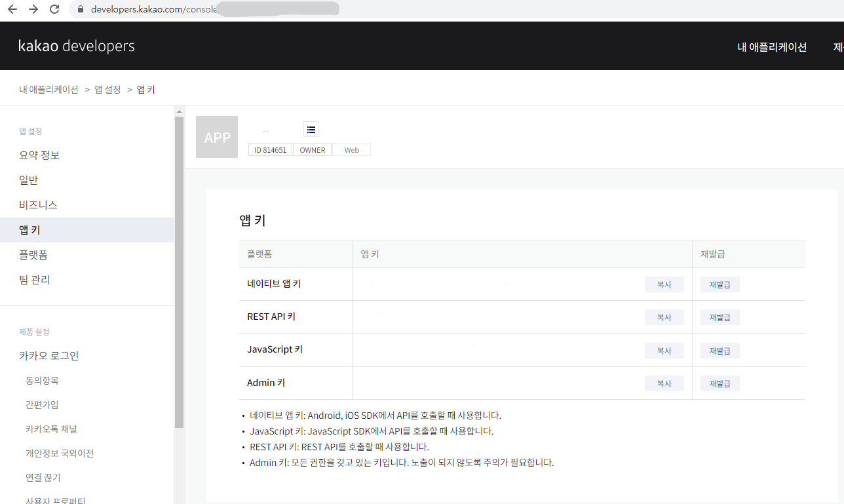This screenshot has height=504, width=844.
Task: Reload the page with refresh icon
Action: coord(54,9)
